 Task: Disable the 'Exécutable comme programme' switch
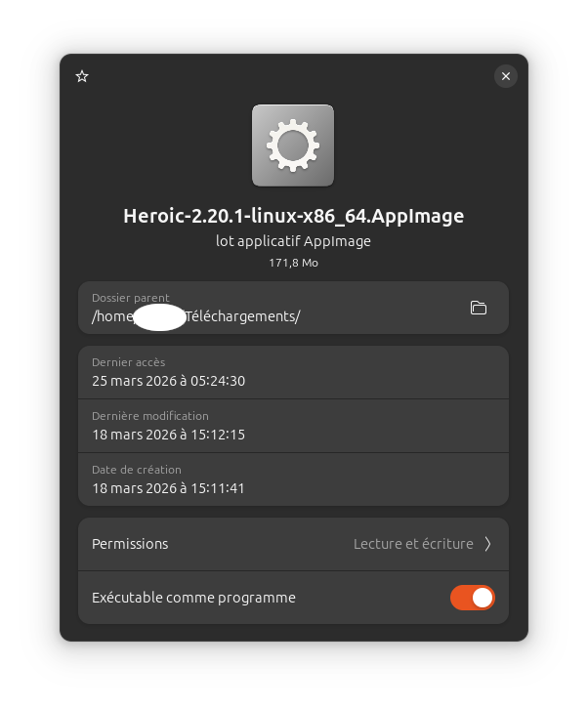tap(472, 598)
